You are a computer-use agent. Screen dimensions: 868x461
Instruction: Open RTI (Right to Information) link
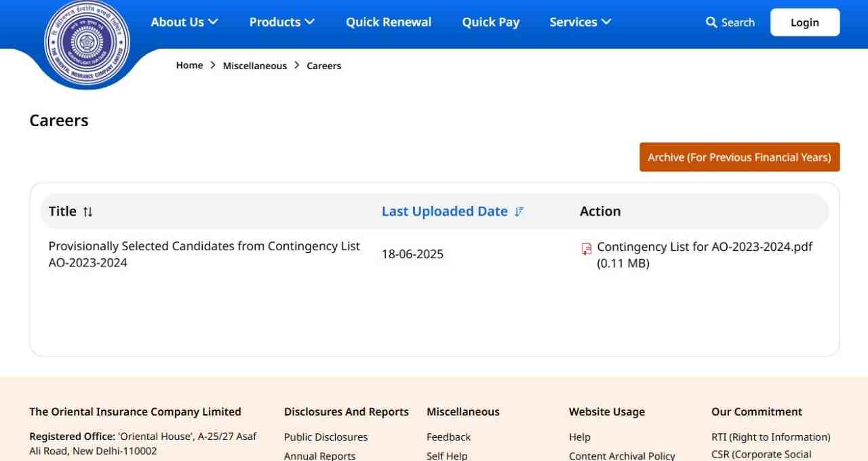(x=771, y=437)
